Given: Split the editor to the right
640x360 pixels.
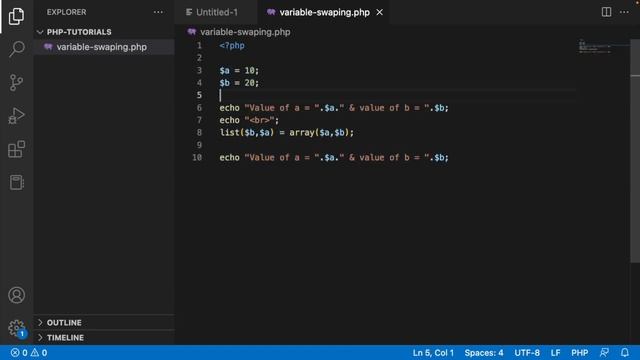Looking at the screenshot, I should pyautogui.click(x=607, y=12).
